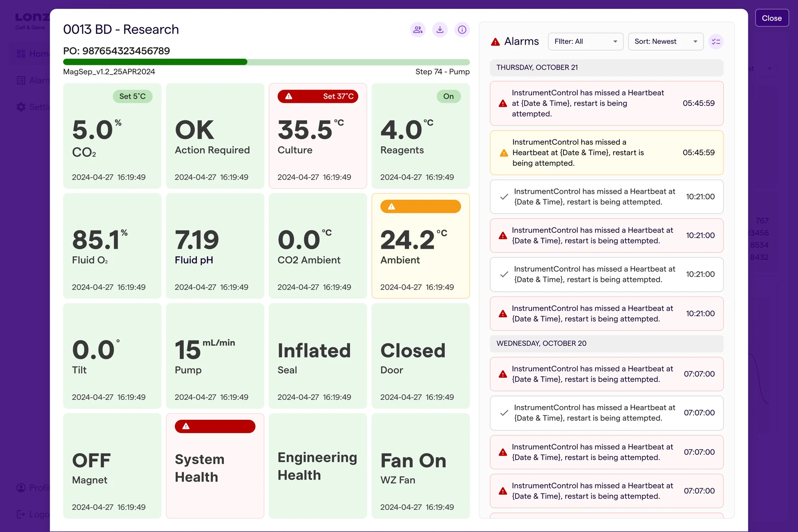Open the OK Action Required card
The width and height of the screenshot is (798, 532).
pos(215,136)
